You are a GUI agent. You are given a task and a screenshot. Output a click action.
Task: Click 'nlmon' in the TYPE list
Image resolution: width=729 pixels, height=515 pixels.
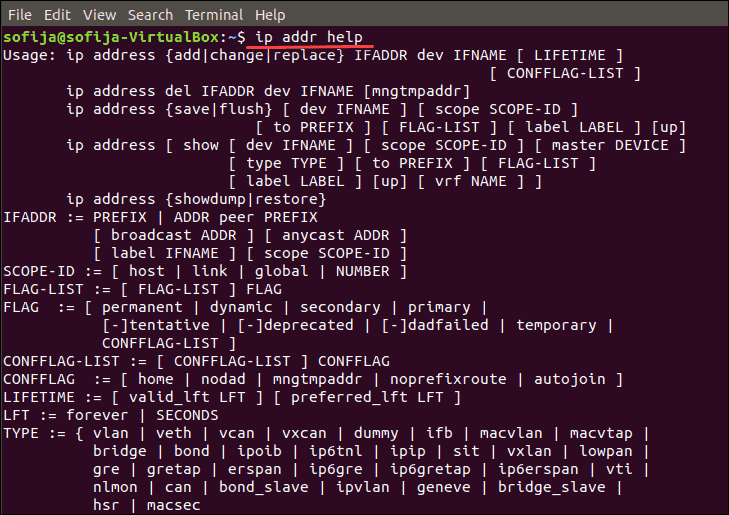coord(115,487)
